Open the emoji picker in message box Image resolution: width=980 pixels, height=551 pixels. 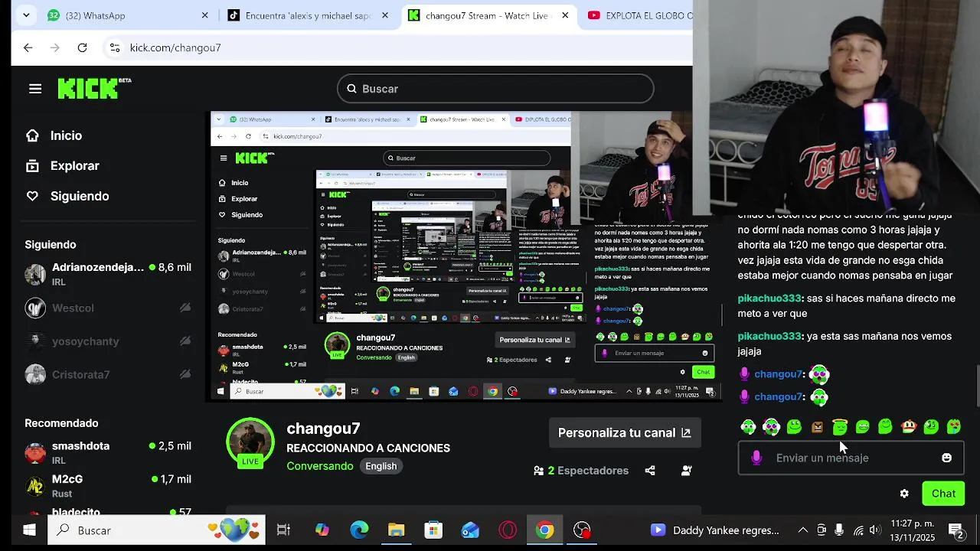click(946, 458)
